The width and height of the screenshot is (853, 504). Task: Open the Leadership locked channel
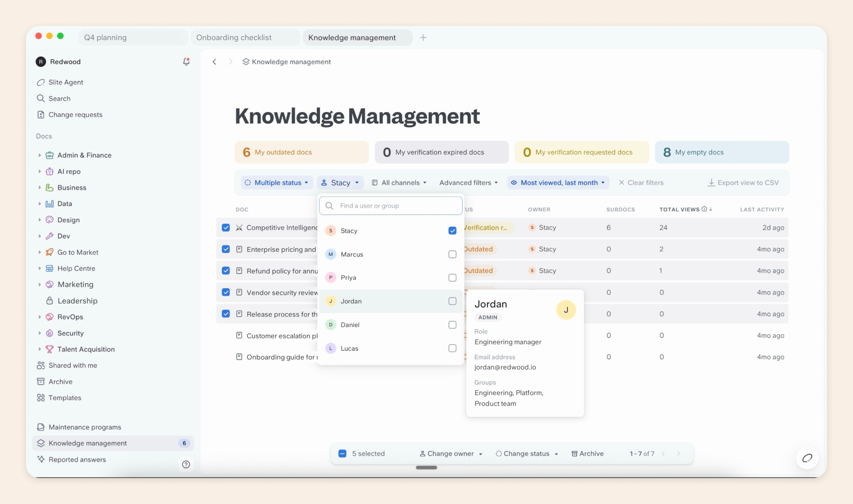[72, 301]
